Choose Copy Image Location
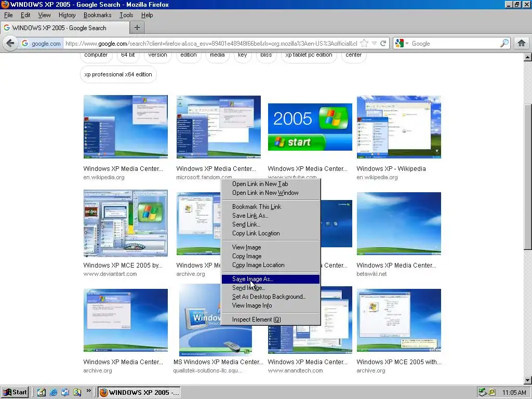 pyautogui.click(x=270, y=265)
